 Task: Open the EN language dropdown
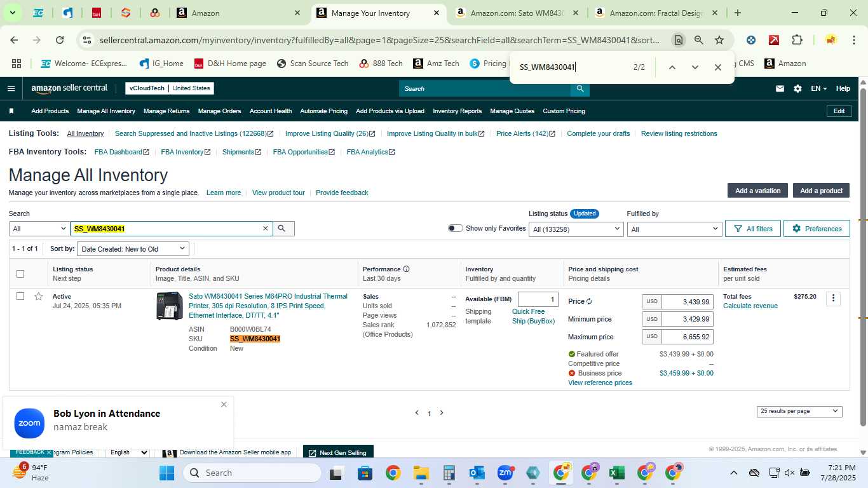pos(818,88)
